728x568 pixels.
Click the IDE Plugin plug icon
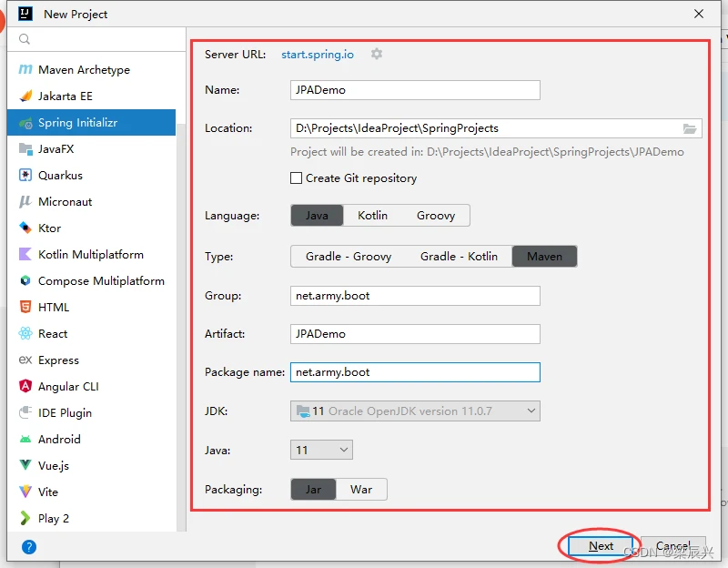tap(25, 413)
